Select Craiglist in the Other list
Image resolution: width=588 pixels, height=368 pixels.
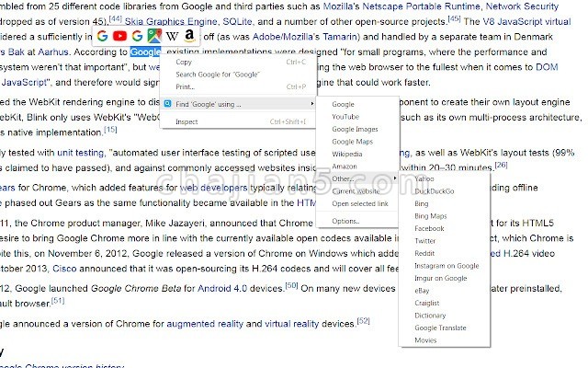tap(445, 303)
